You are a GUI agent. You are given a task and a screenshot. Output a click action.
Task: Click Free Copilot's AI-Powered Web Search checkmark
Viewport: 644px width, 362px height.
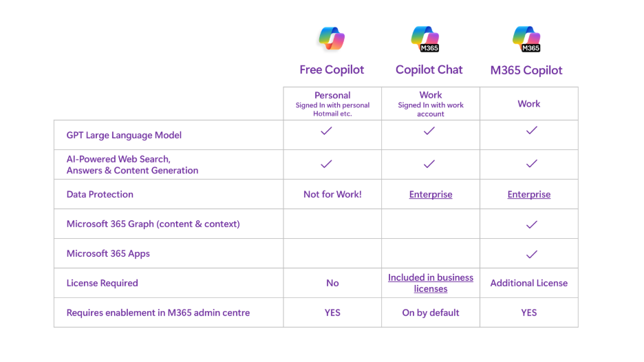coord(327,164)
